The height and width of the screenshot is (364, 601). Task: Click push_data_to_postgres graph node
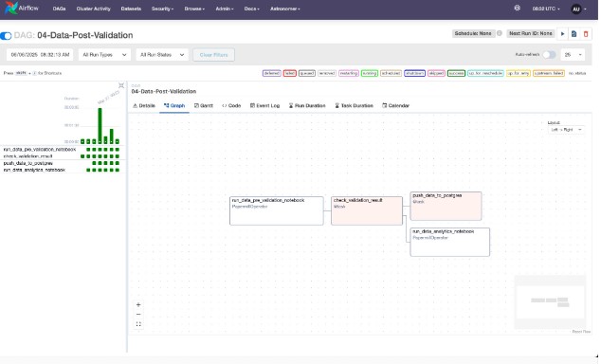click(446, 206)
